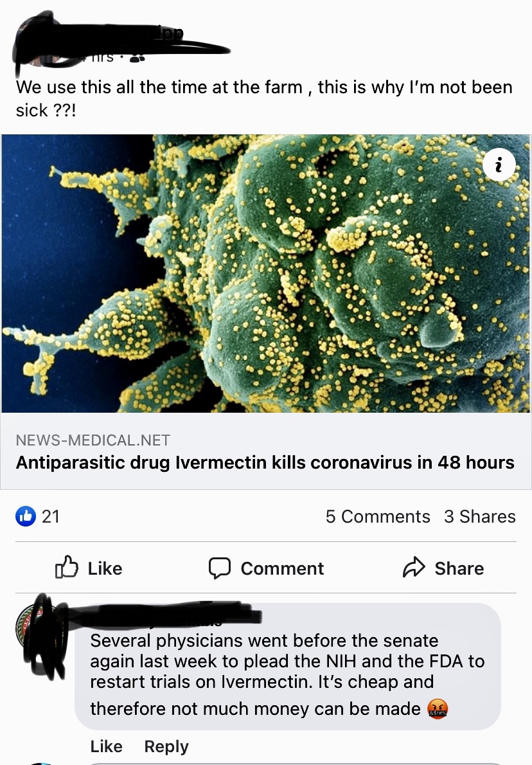Click the blue thumbs-up reaction icon
This screenshot has height=765, width=532.
click(x=26, y=516)
